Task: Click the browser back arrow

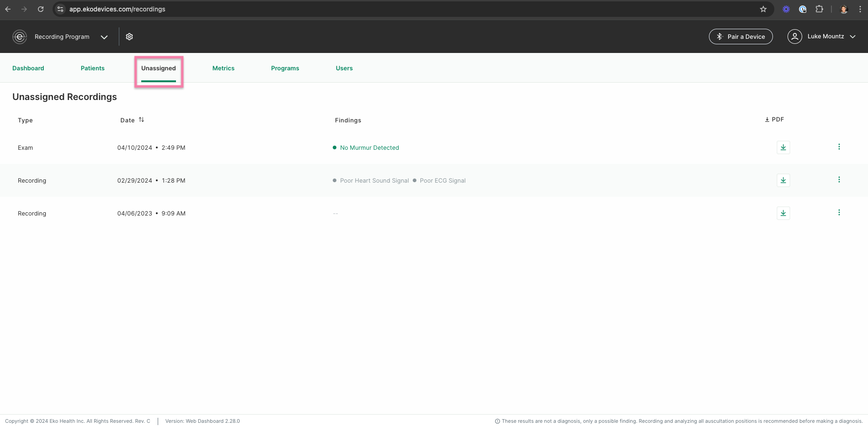Action: [8, 9]
